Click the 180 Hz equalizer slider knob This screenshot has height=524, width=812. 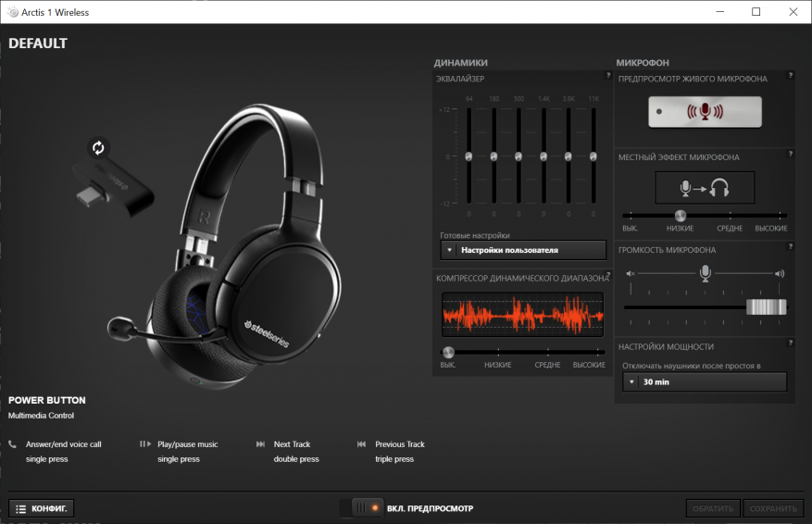coord(493,156)
